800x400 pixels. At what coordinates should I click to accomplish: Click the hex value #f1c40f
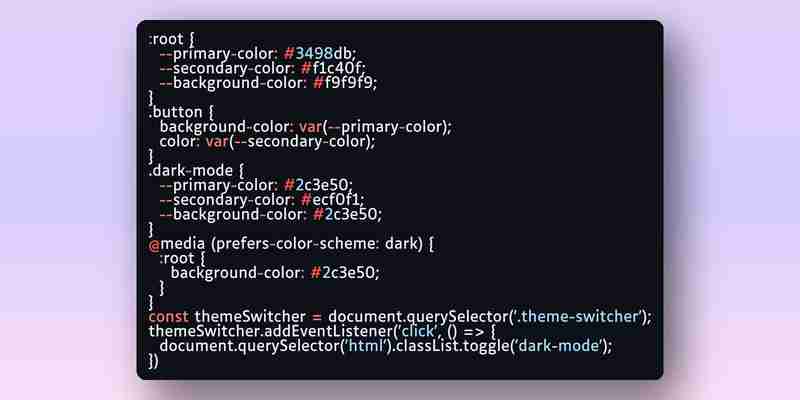tap(333, 68)
